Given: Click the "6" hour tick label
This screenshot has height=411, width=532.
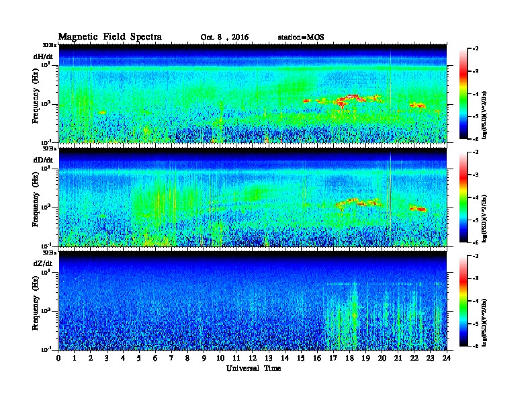Looking at the screenshot, I should click(x=155, y=358).
